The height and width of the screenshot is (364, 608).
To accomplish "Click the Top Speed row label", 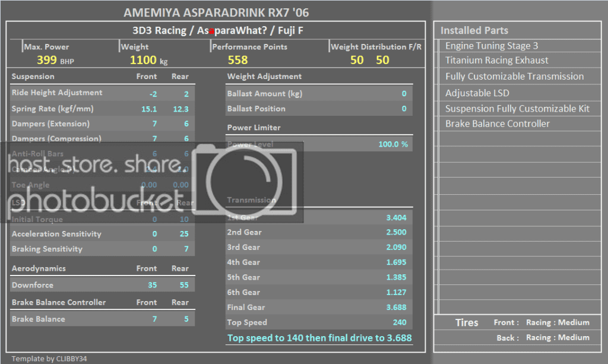I will 247,322.
